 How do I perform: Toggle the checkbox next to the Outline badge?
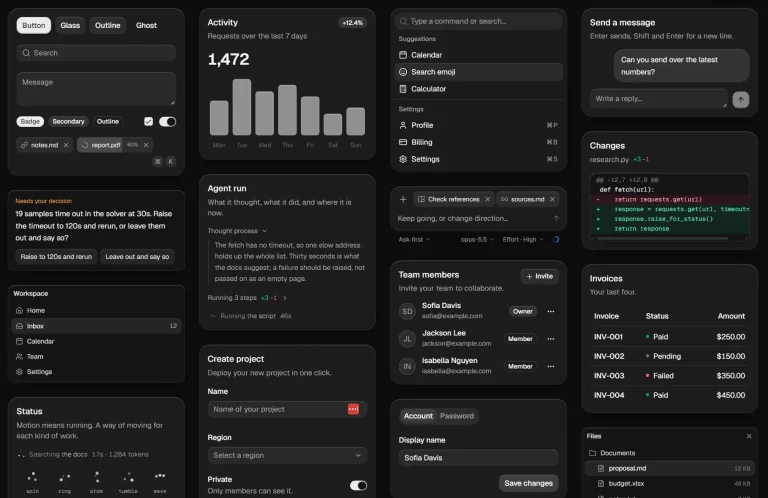click(148, 121)
